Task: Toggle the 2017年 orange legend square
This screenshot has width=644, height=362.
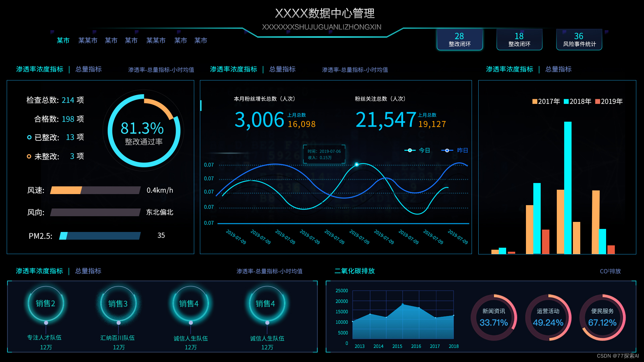Action: coord(535,101)
